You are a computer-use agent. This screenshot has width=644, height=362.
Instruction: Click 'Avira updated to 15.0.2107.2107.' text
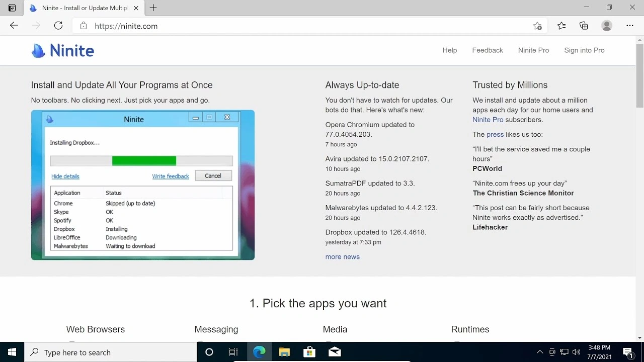(377, 158)
